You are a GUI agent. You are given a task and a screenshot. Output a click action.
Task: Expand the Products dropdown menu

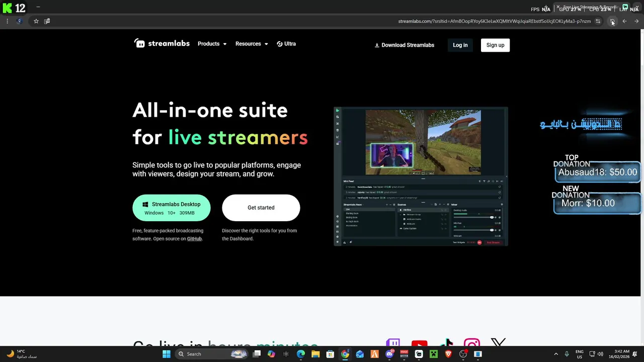coord(212,44)
